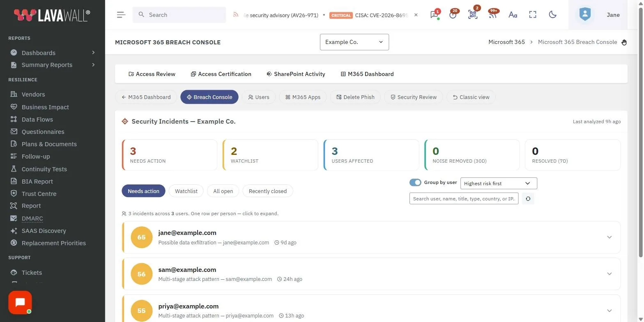The image size is (644, 322).
Task: Switch to dark mode moon icon
Action: pyautogui.click(x=553, y=15)
